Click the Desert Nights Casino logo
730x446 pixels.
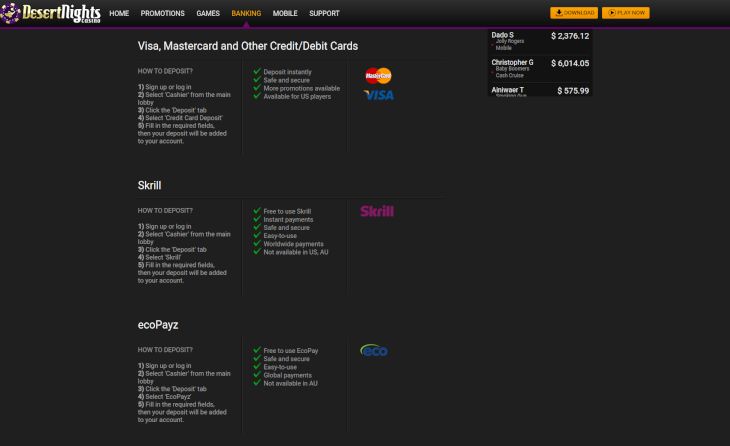(50, 13)
